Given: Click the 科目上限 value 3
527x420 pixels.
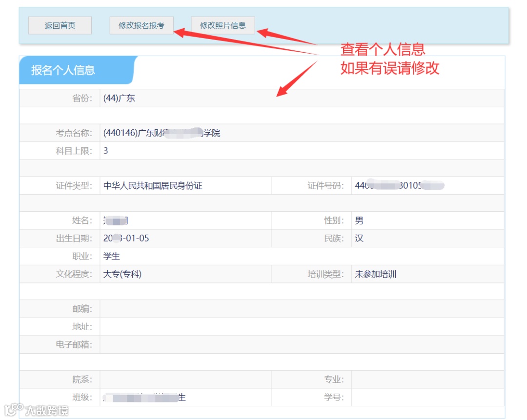Looking at the screenshot, I should [105, 151].
